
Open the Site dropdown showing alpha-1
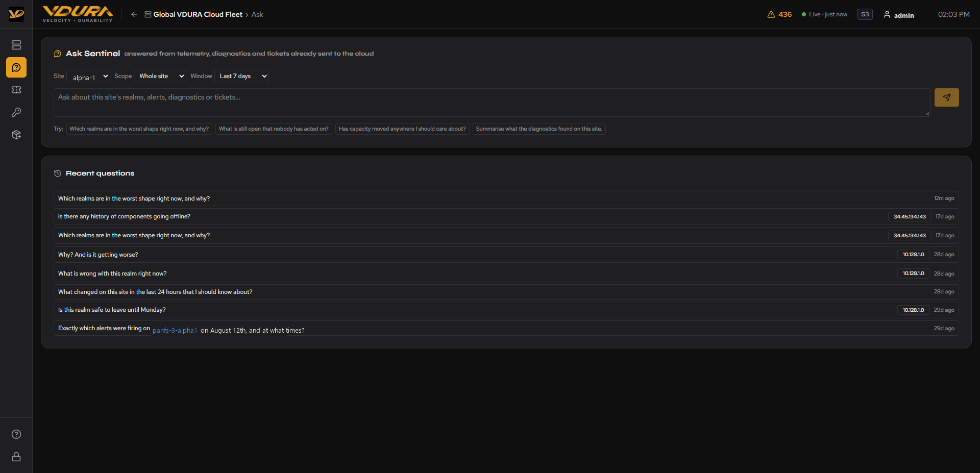pyautogui.click(x=88, y=77)
